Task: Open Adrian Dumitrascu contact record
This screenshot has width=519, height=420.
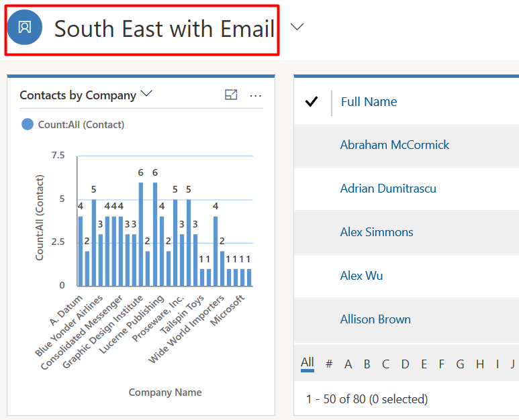Action: pyautogui.click(x=387, y=189)
